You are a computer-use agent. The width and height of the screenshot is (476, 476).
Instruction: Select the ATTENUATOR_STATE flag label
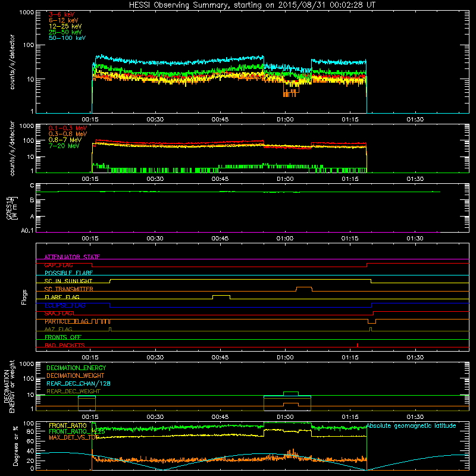72,257
